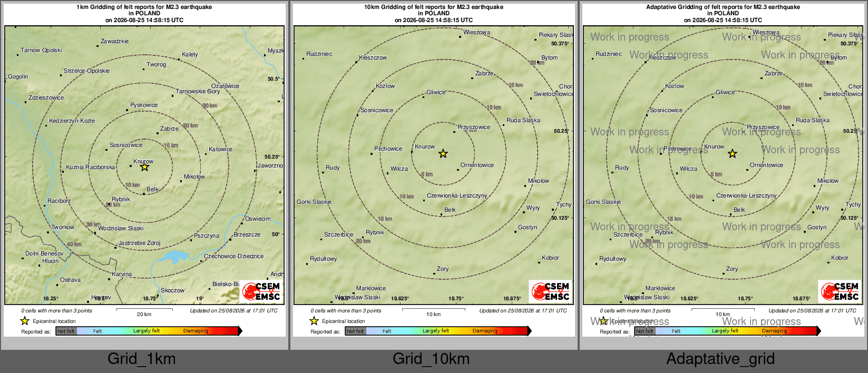Click the CSEM EMSC logo on 10km map

(x=551, y=291)
